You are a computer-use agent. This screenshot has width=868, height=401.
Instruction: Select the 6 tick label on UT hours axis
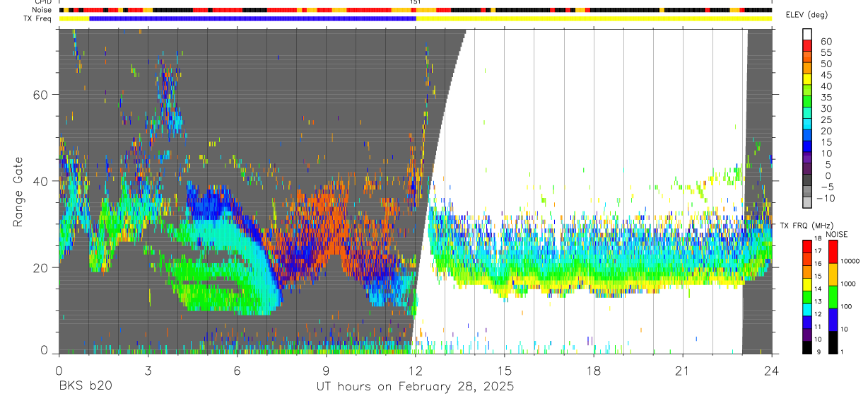point(237,371)
